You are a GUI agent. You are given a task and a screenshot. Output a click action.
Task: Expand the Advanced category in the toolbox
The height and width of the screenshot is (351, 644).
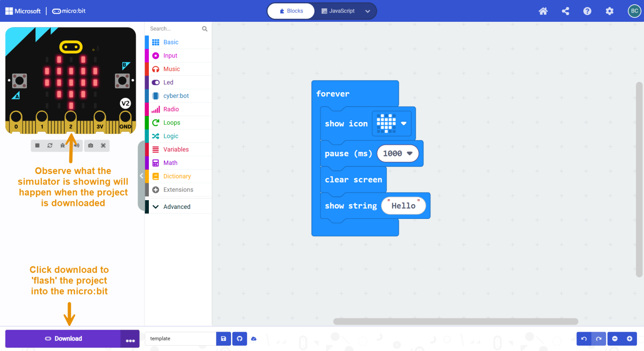[x=177, y=206]
